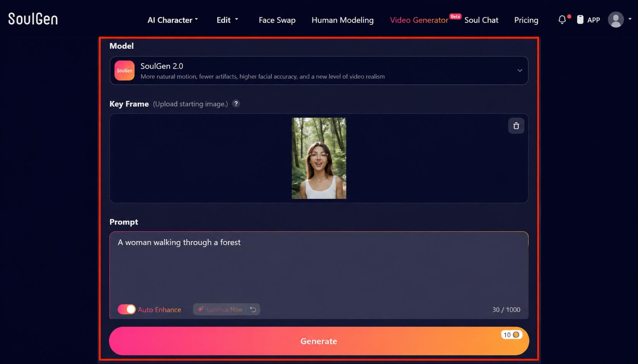Click the uploaded forest woman thumbnail

[x=319, y=158]
